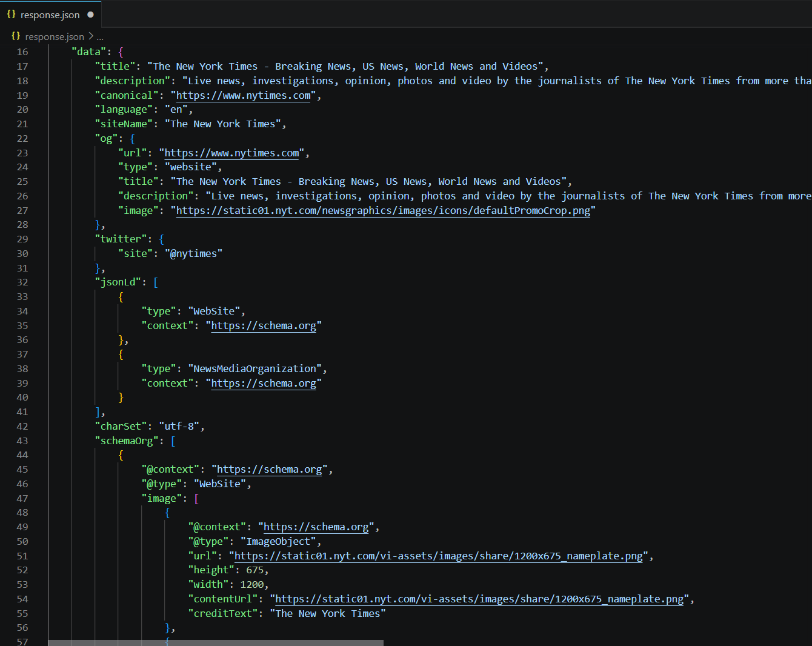Viewport: 812px width, 646px height.
Task: Click the "@type" key on line 46
Action: click(x=162, y=484)
